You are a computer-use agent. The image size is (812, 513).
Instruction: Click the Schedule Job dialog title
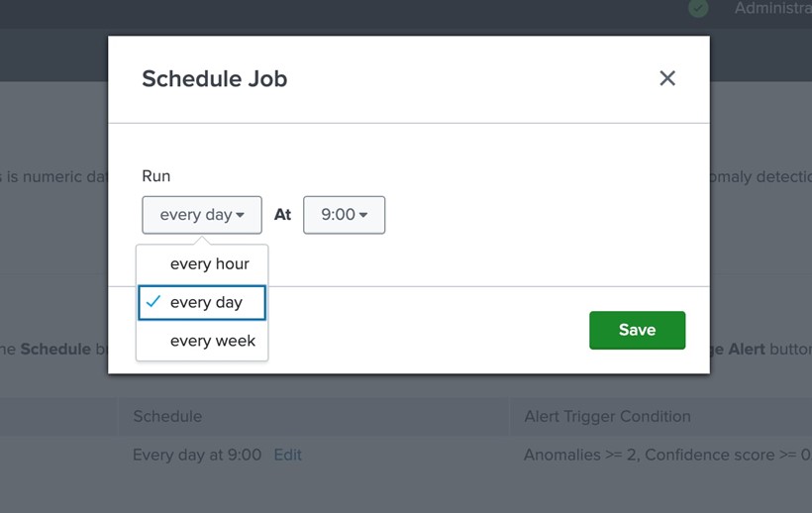pos(214,79)
